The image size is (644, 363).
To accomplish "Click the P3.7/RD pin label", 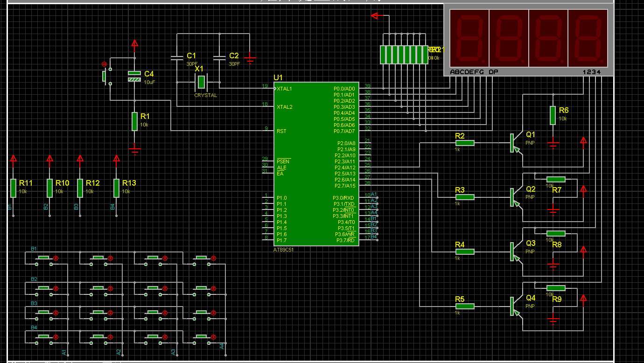I will [x=346, y=240].
